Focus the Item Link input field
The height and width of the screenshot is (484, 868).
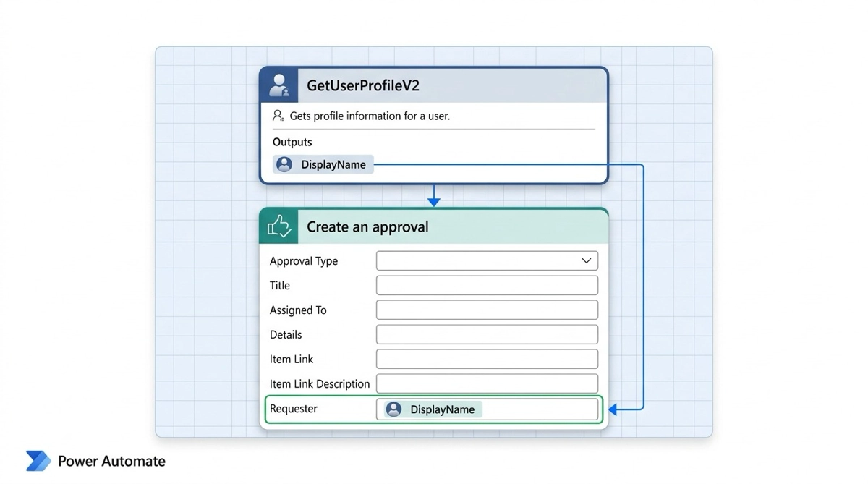point(487,359)
